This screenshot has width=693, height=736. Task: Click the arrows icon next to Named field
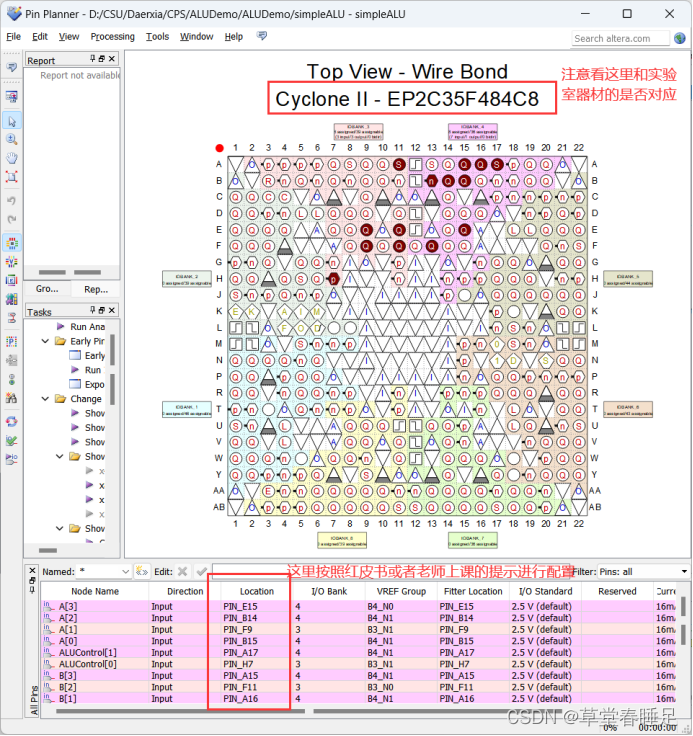coord(141,571)
